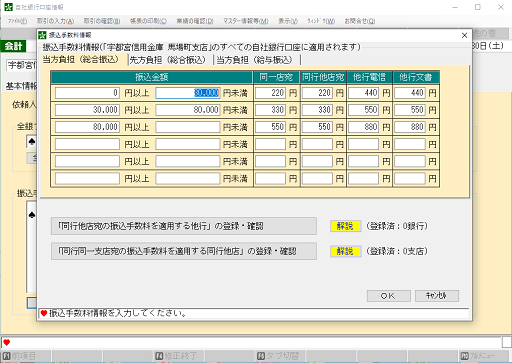Click the red heart in bottom status bar
The width and height of the screenshot is (512, 363).
[6, 342]
